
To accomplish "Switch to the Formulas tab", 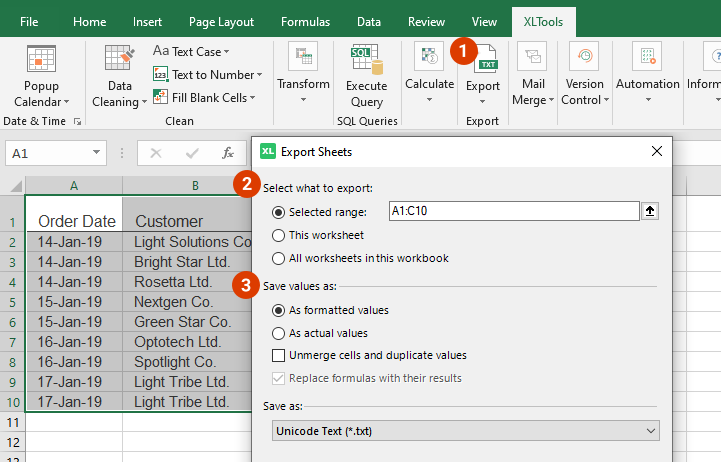I will point(305,22).
